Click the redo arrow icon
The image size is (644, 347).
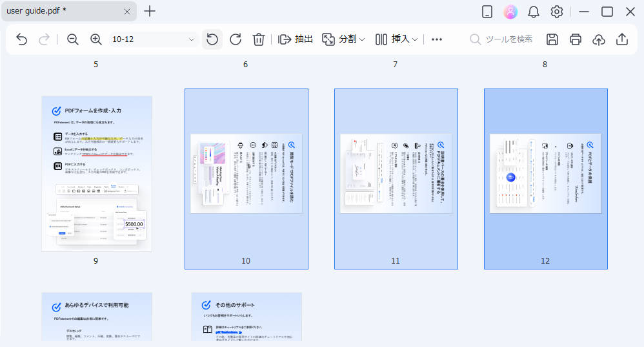click(44, 39)
